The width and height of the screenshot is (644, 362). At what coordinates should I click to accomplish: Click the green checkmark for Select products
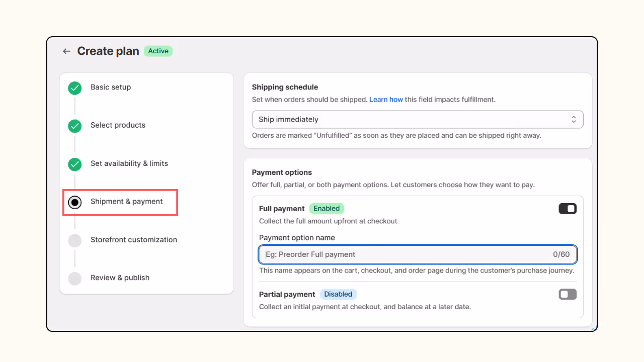click(x=75, y=126)
